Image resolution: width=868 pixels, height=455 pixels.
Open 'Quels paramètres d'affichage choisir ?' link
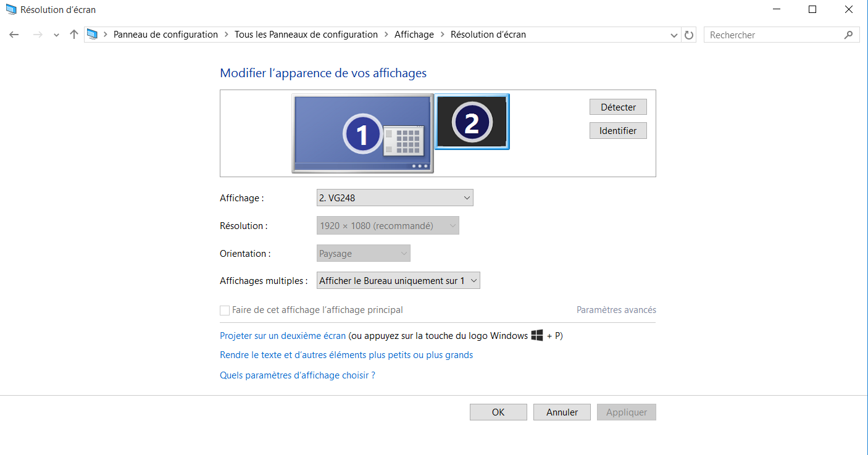point(297,375)
